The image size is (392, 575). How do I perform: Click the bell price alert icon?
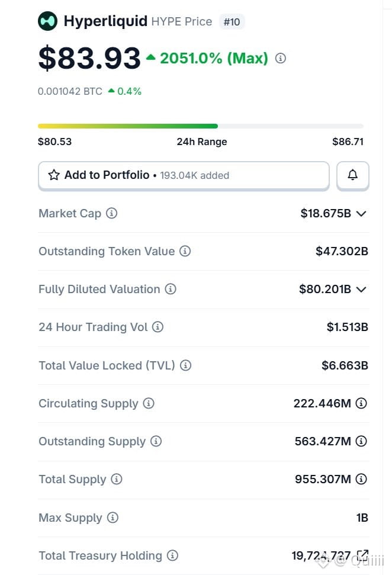[353, 175]
